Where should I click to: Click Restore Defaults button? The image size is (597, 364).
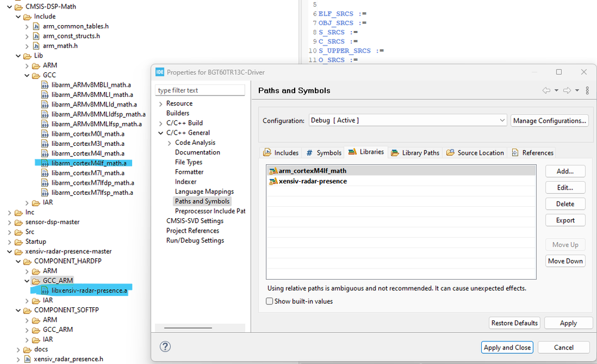click(x=515, y=323)
